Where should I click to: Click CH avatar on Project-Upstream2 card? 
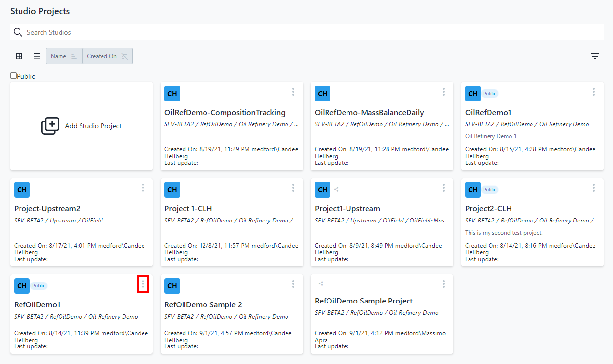click(22, 190)
